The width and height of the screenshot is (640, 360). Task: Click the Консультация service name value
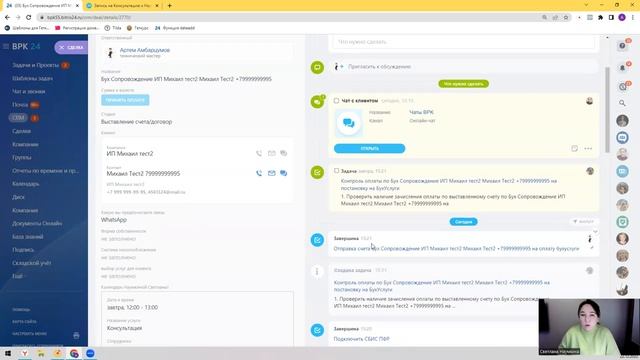(124, 328)
